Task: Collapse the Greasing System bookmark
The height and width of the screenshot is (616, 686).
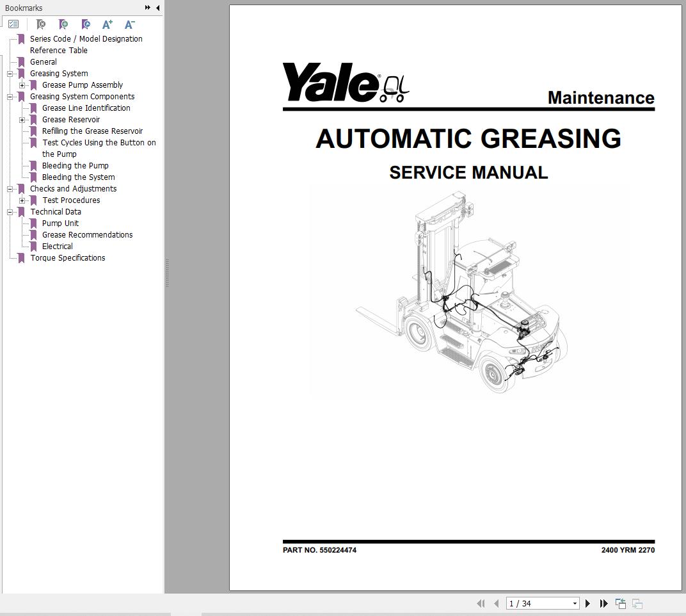Action: [x=10, y=74]
